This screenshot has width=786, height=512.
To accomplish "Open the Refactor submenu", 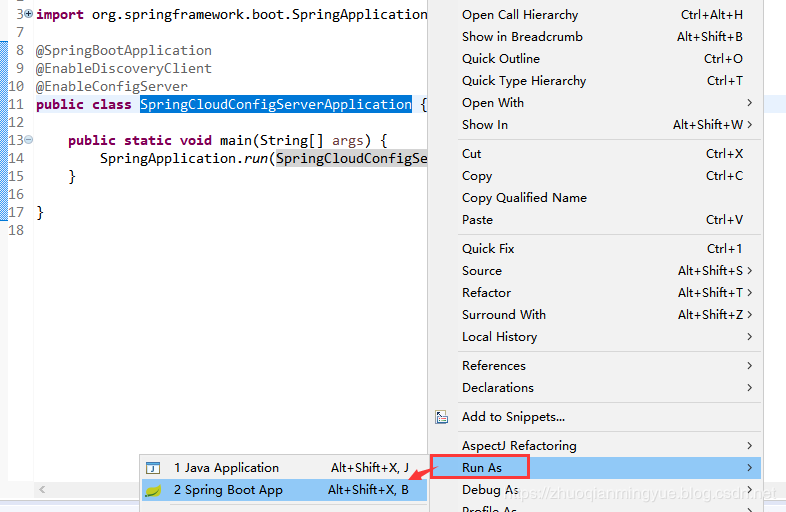I will pos(596,293).
